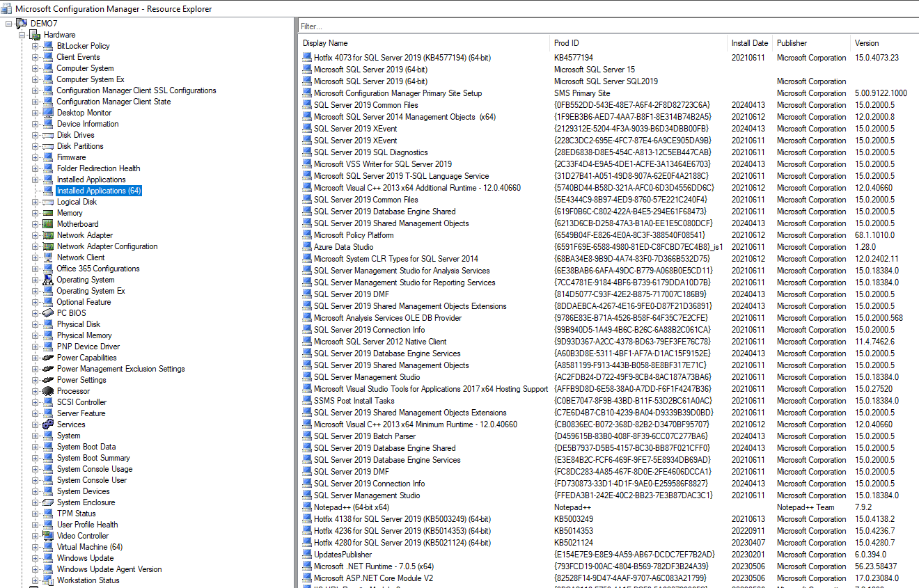Click the SCSI Controller icon
The height and width of the screenshot is (588, 919).
(x=48, y=402)
